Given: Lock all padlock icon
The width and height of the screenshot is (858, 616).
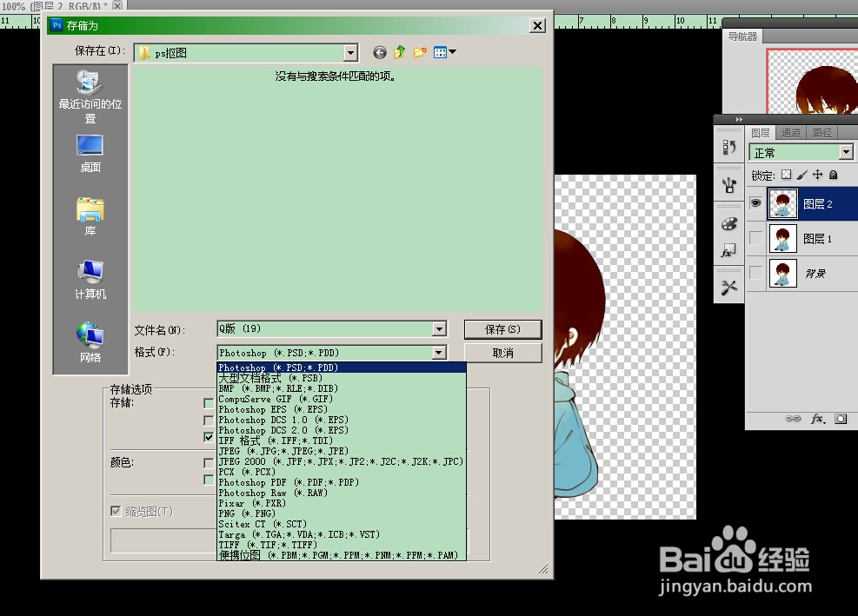Looking at the screenshot, I should [x=834, y=175].
